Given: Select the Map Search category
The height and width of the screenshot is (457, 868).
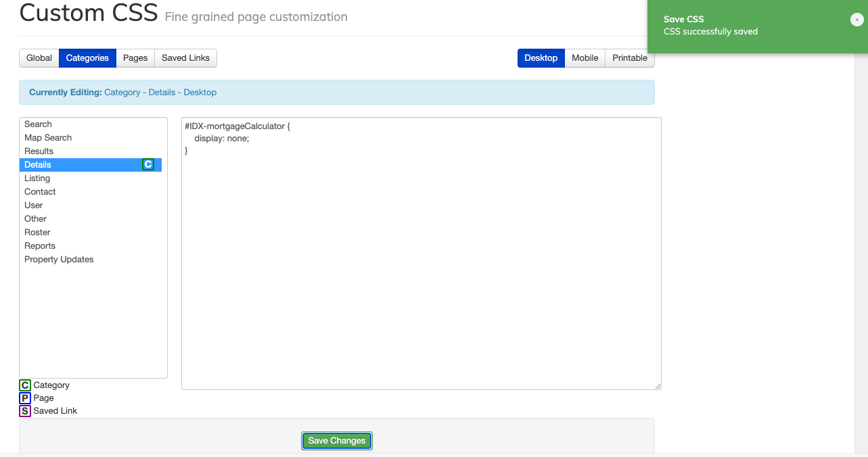Looking at the screenshot, I should point(48,137).
